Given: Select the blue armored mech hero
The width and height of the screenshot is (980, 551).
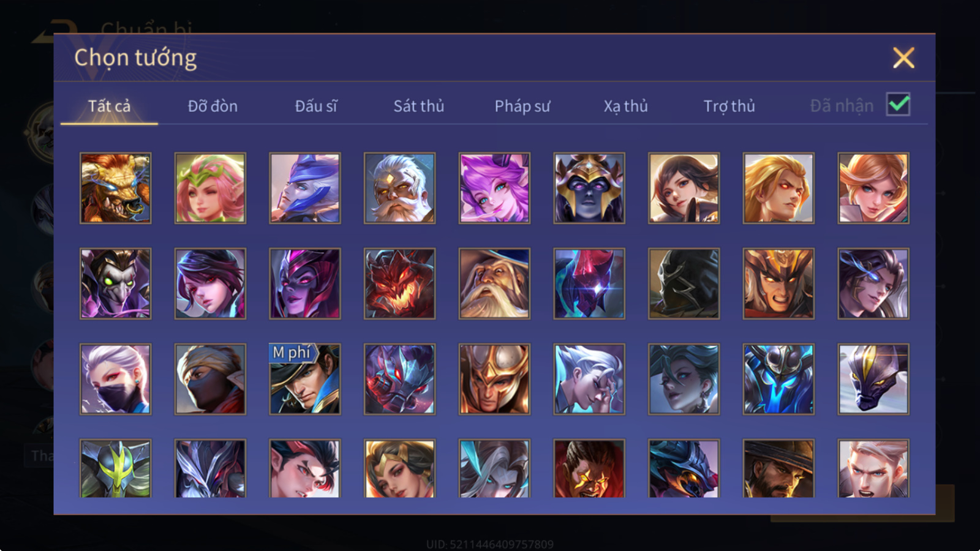Looking at the screenshot, I should (x=778, y=379).
